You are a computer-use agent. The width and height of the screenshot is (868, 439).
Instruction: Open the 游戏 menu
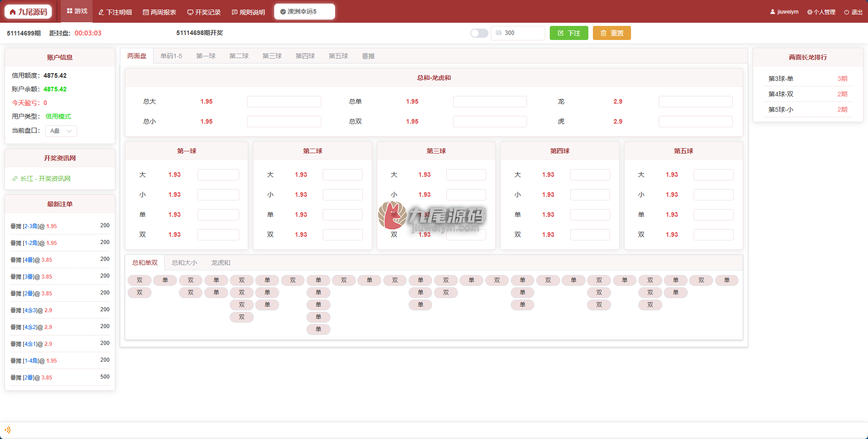(x=77, y=11)
